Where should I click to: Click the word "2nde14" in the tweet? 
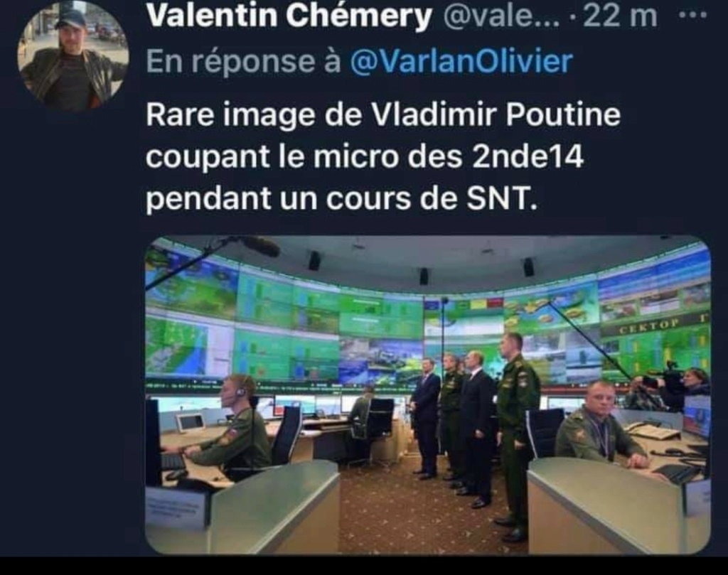pyautogui.click(x=528, y=156)
